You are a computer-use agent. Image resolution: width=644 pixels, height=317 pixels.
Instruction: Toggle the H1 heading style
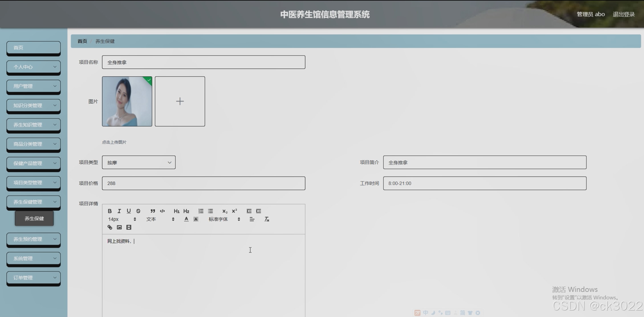(x=176, y=211)
